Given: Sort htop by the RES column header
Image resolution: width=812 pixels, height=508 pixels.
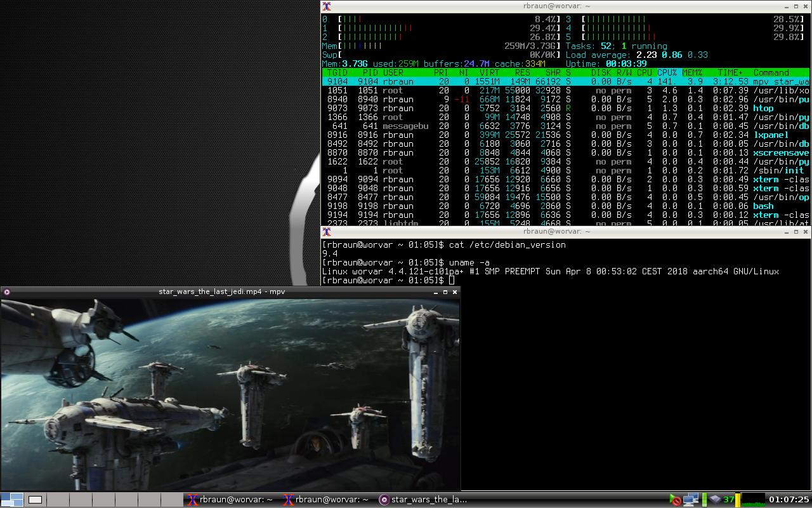Looking at the screenshot, I should (x=523, y=72).
